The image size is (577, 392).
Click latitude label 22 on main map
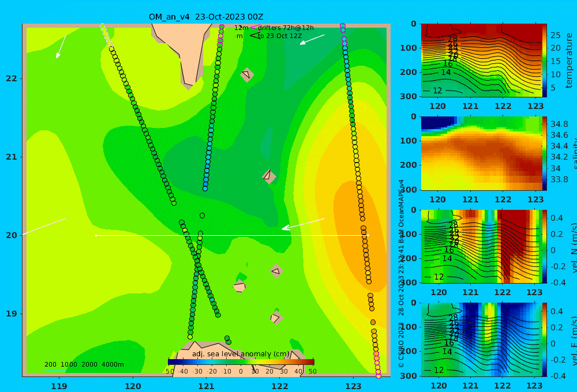coord(12,79)
